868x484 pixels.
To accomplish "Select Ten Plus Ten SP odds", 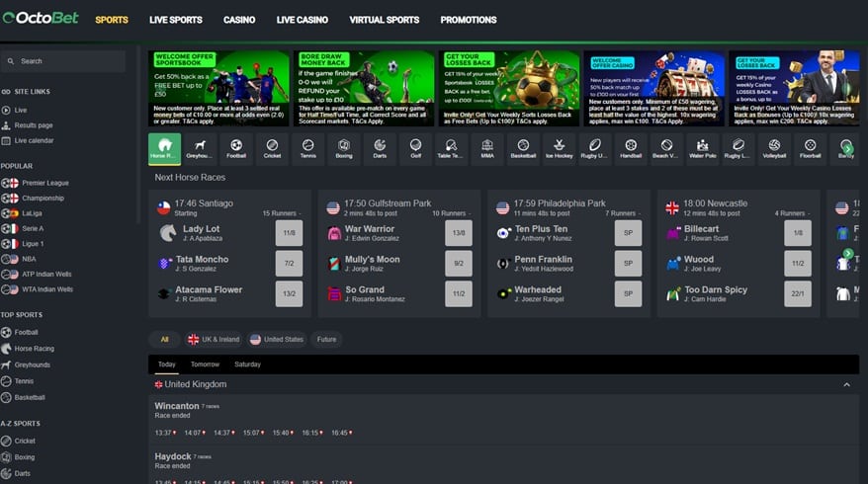I will click(629, 233).
